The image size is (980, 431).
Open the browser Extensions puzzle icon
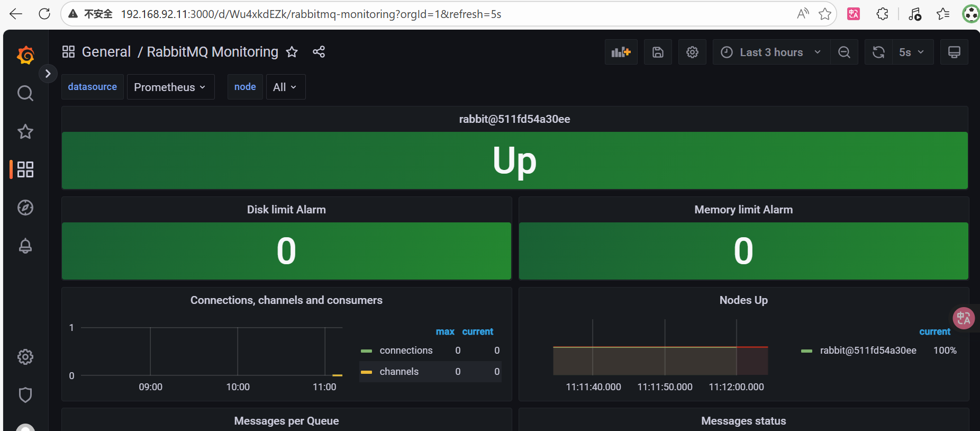(882, 14)
